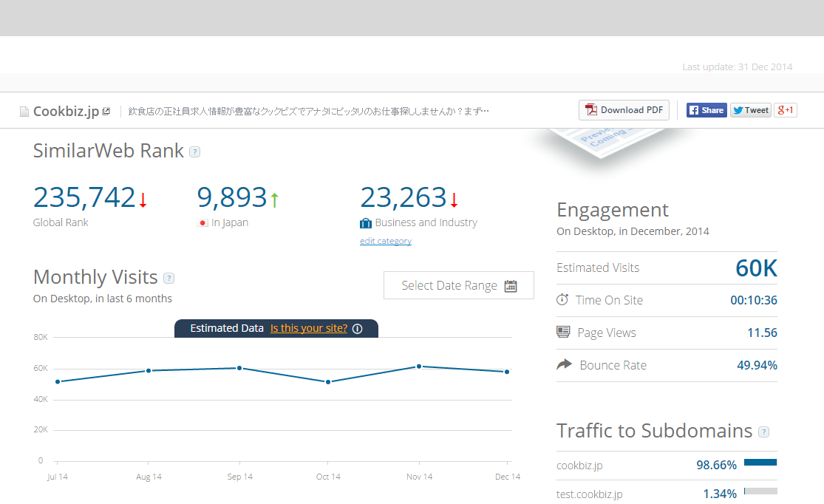Click the Google +1 button
The height and width of the screenshot is (504, 824).
pos(786,110)
